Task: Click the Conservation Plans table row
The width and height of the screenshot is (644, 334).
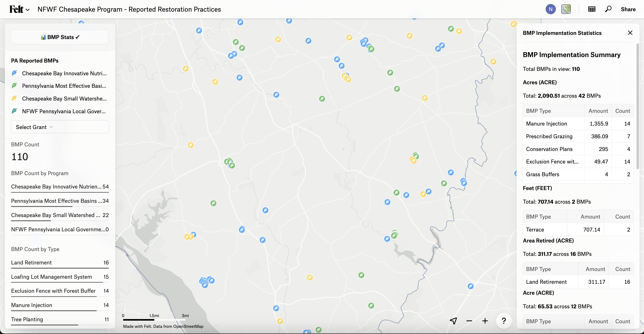Action: (x=578, y=149)
